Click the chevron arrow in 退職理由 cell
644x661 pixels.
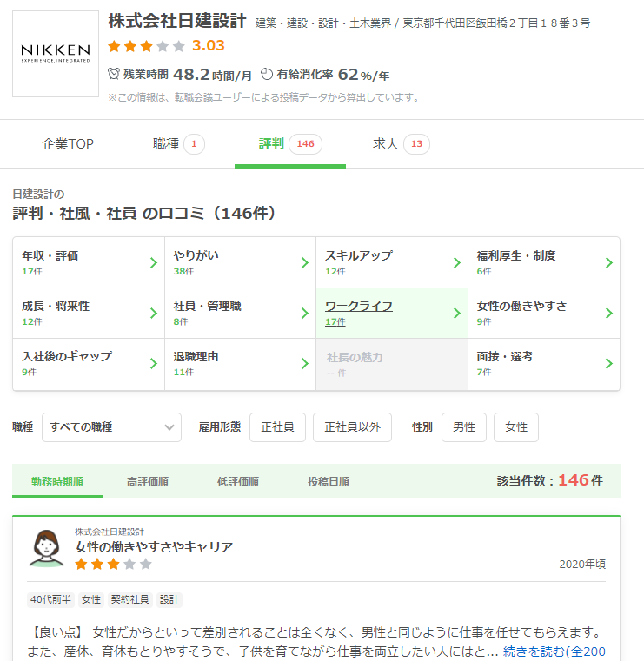click(x=305, y=363)
